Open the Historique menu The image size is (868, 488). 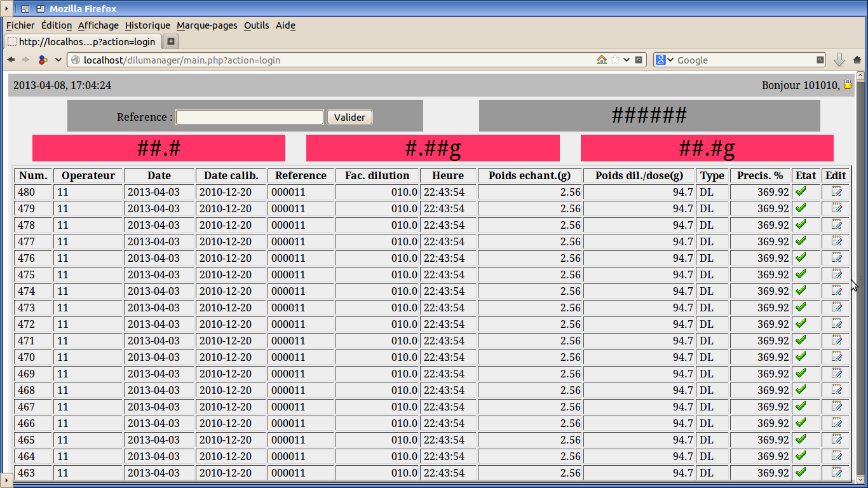click(147, 25)
